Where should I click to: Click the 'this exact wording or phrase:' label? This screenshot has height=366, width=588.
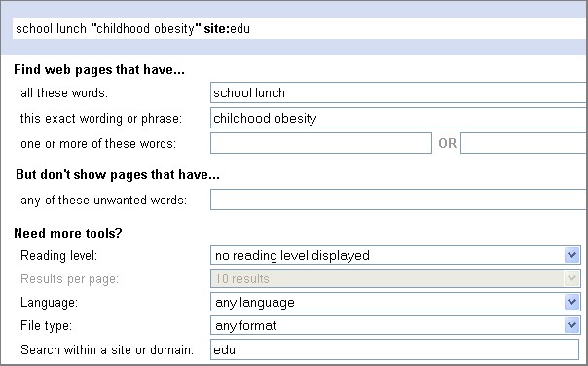click(x=101, y=119)
